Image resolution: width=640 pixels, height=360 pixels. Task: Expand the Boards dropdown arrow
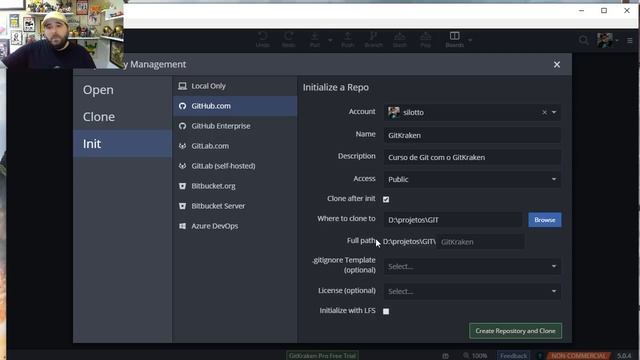coord(470,40)
